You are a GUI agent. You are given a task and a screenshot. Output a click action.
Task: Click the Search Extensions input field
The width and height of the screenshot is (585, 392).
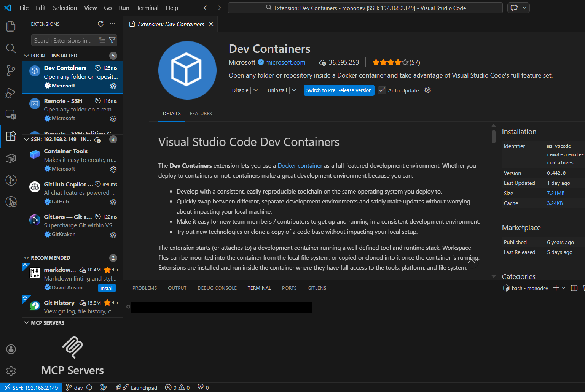pyautogui.click(x=64, y=40)
